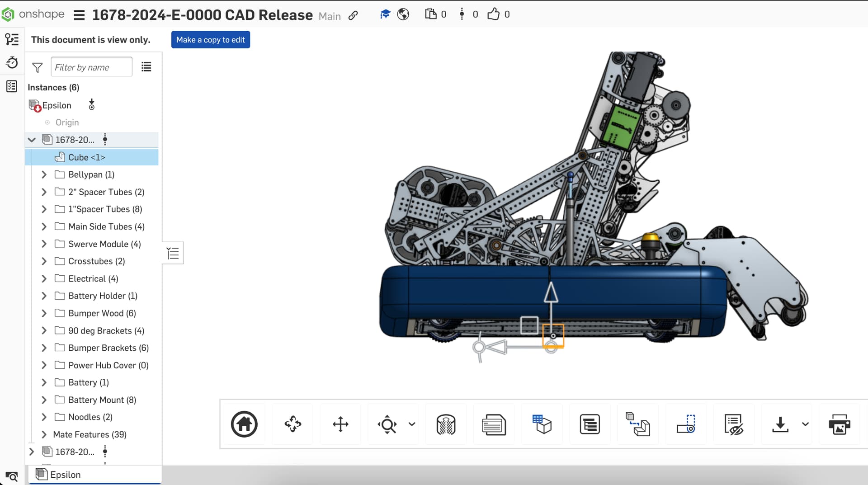Expand the Main Side Tubes folder
868x485 pixels.
coord(44,226)
